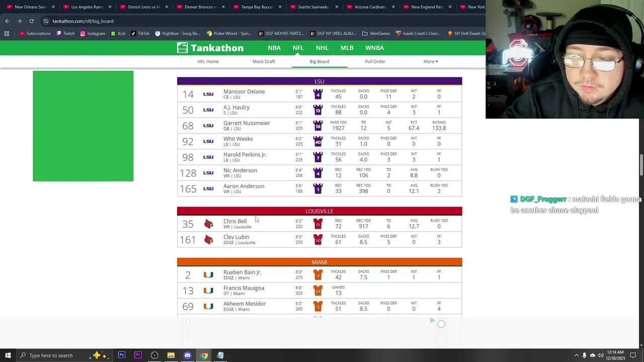Click Garrett Nussmeier's number 18 jersey icon
This screenshot has width=644, height=362.
(317, 126)
